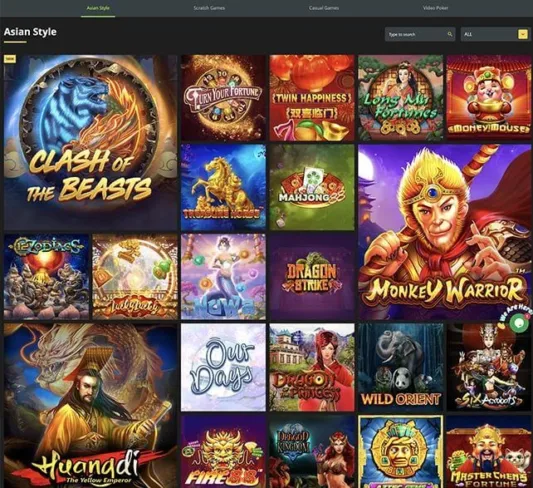Click the search magnifier icon
This screenshot has height=488, width=533.
tap(450, 34)
